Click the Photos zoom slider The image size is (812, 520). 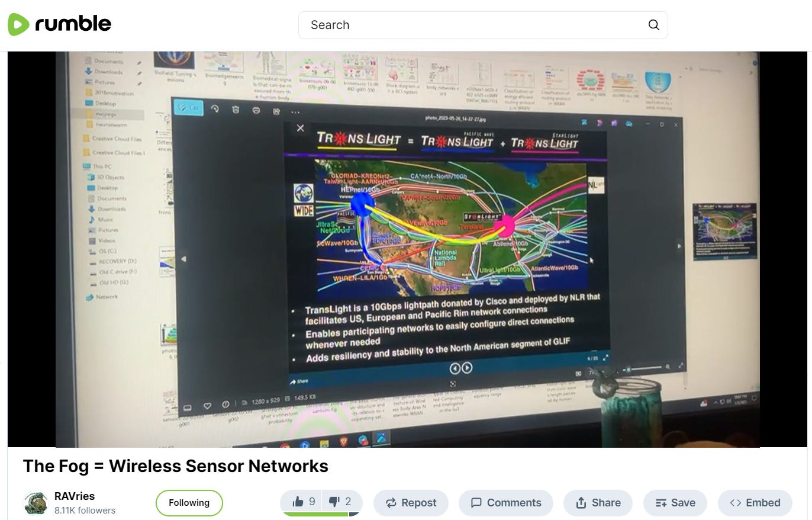[643, 368]
